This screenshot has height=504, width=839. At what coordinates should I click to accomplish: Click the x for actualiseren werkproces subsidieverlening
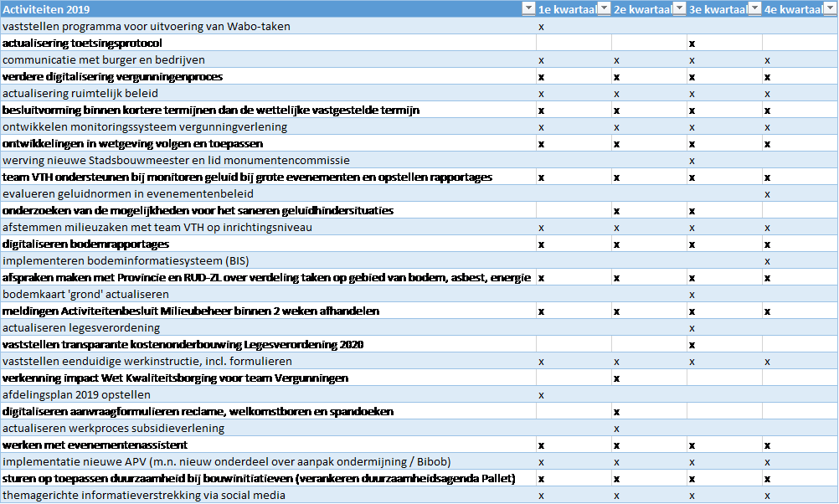click(616, 428)
